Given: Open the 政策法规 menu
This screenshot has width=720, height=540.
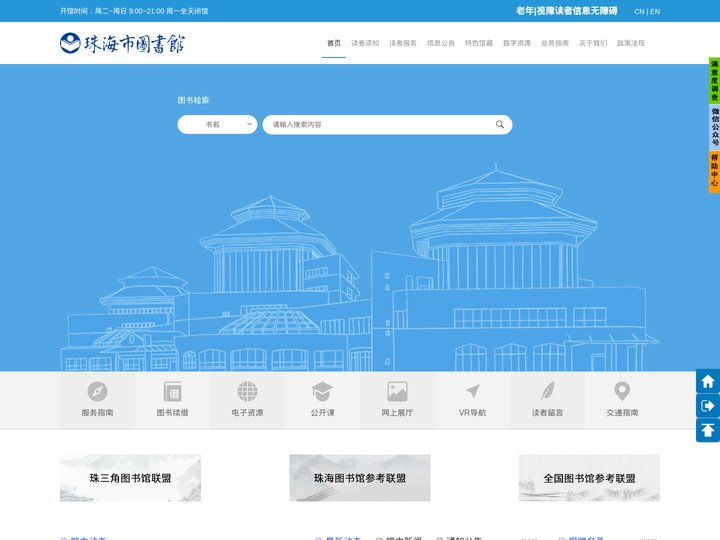Looking at the screenshot, I should pos(630,43).
